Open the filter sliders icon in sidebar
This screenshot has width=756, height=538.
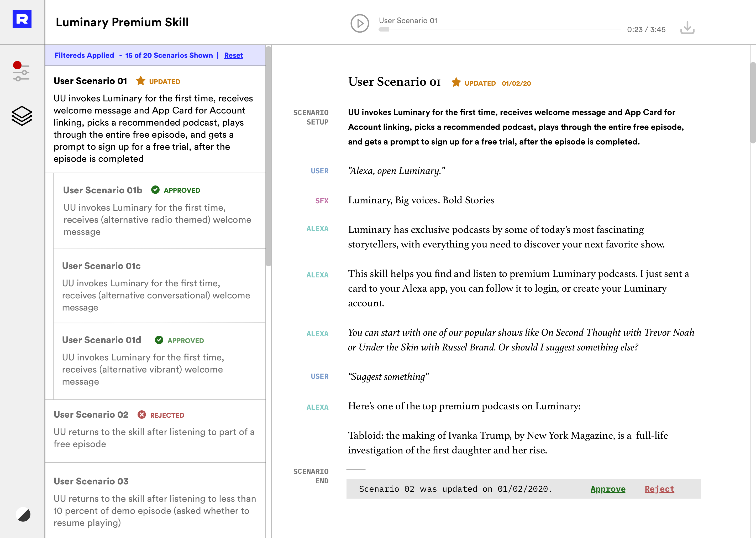[21, 71]
